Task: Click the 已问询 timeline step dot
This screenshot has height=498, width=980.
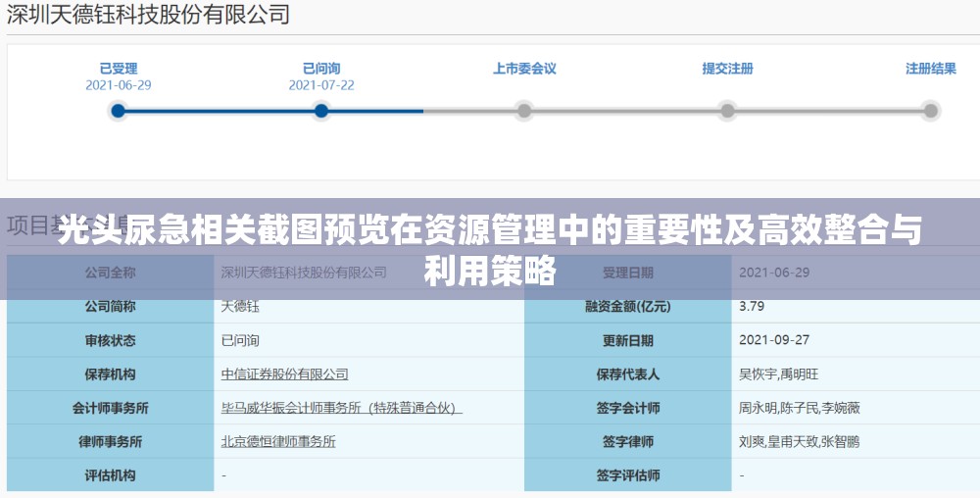Action: [321, 111]
